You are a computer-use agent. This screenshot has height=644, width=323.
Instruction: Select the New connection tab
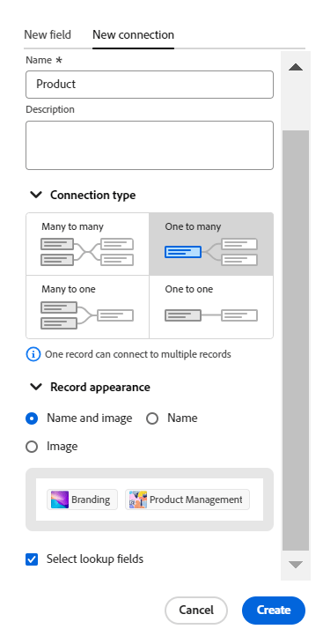point(133,34)
